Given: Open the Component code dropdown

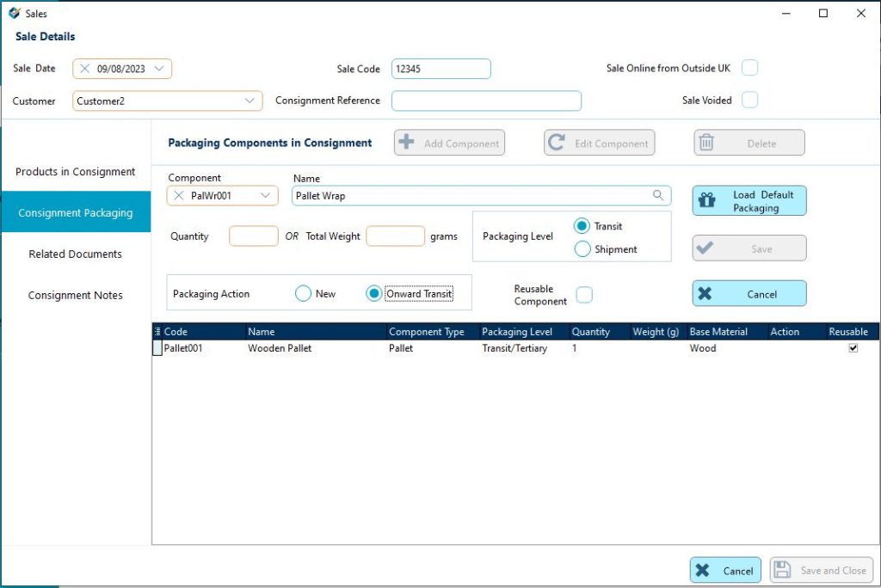Looking at the screenshot, I should (267, 195).
